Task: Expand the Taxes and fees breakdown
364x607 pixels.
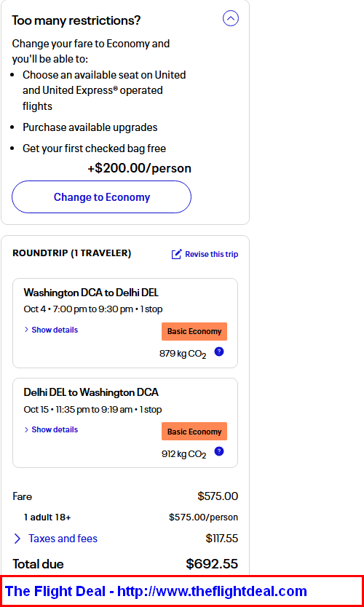Action: click(63, 539)
